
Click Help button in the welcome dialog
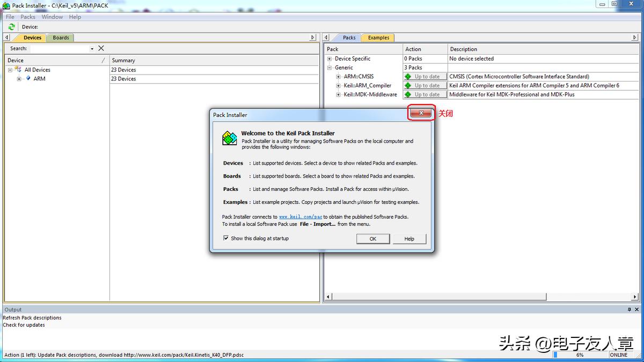(x=409, y=239)
